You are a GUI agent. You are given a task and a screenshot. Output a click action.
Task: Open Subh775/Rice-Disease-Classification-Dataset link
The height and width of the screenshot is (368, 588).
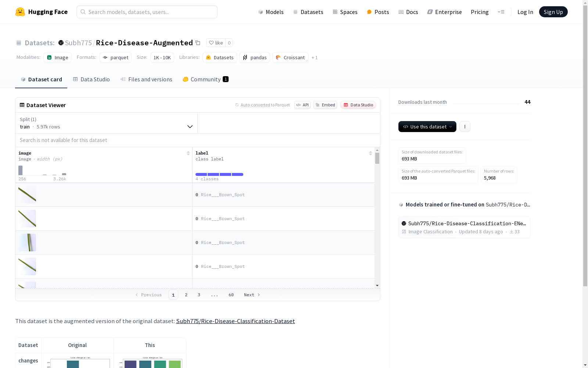(x=236, y=321)
